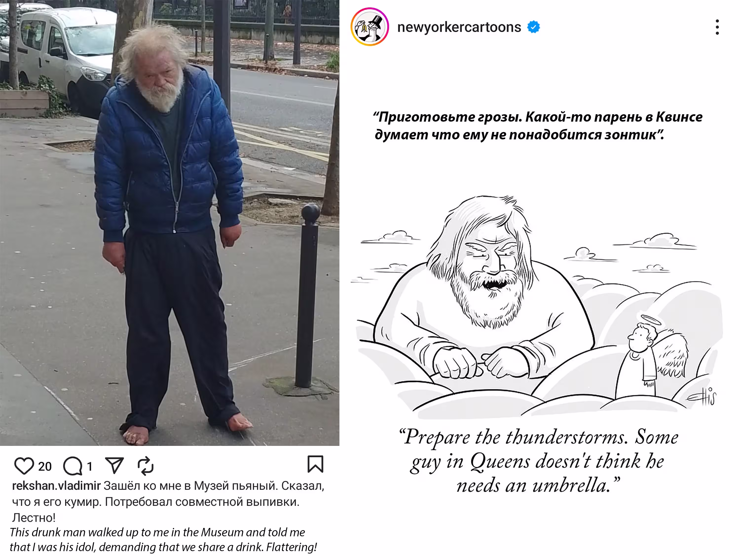Open the newyorkercartoons profile picture story

pos(369,27)
